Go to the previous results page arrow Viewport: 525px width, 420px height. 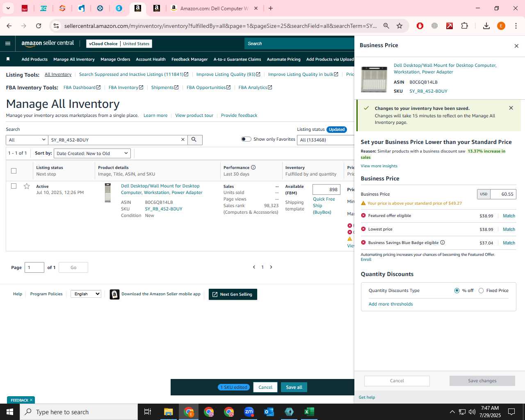[254, 267]
